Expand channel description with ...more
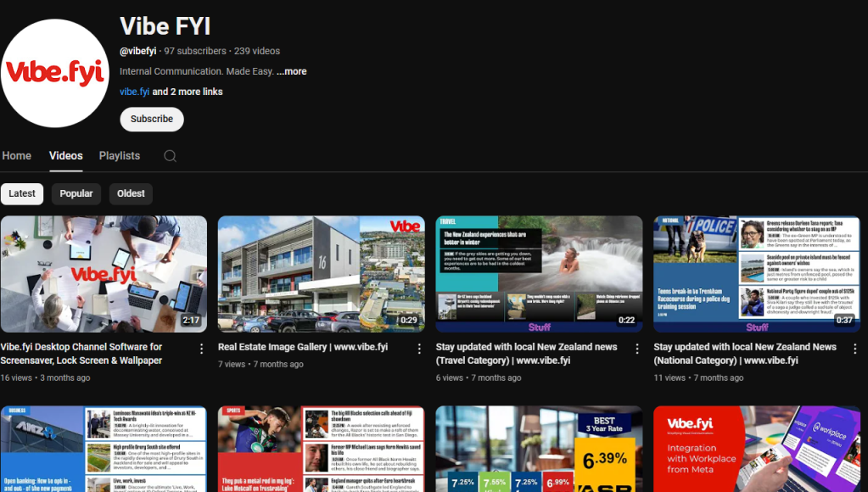The width and height of the screenshot is (868, 492). pos(292,72)
